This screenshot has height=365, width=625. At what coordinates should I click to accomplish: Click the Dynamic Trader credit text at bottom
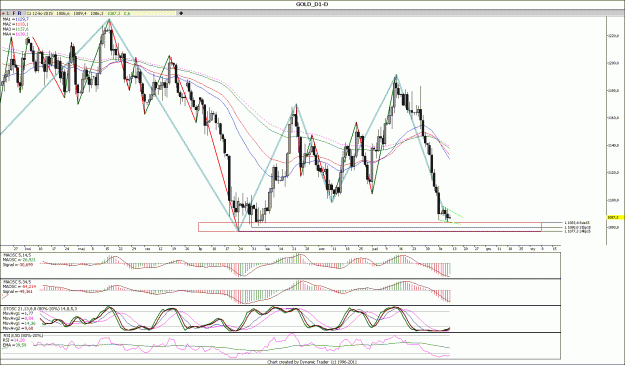click(312, 362)
